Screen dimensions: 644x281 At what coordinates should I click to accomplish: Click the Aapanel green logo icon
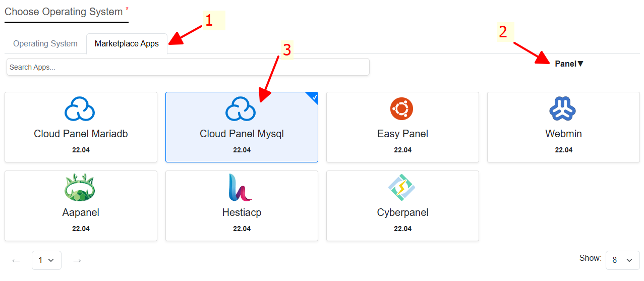tap(80, 188)
